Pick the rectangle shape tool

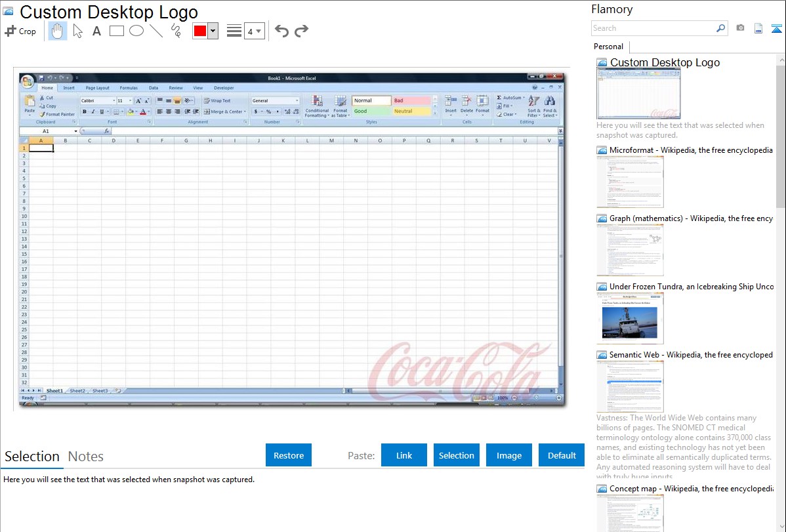point(116,31)
